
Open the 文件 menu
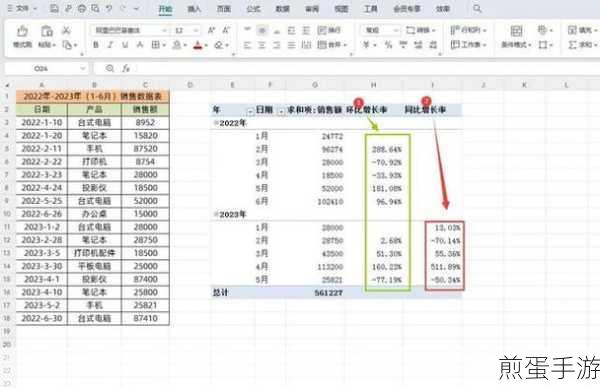[x=22, y=8]
